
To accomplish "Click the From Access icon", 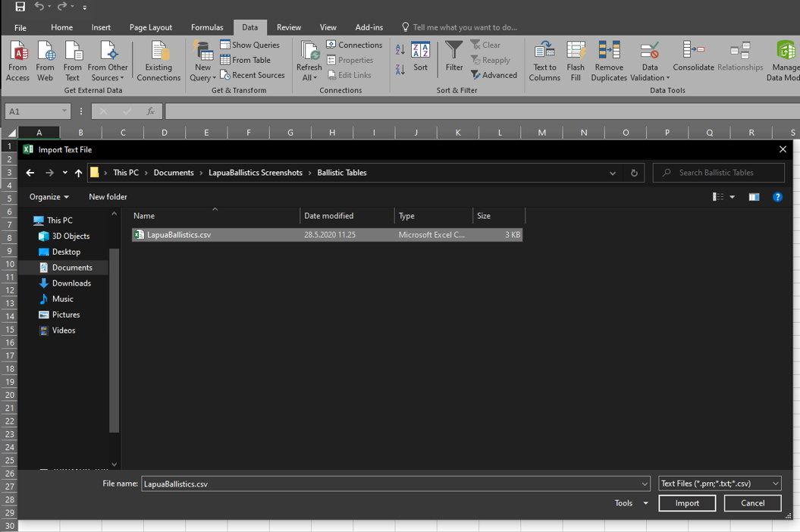I will tap(18, 61).
